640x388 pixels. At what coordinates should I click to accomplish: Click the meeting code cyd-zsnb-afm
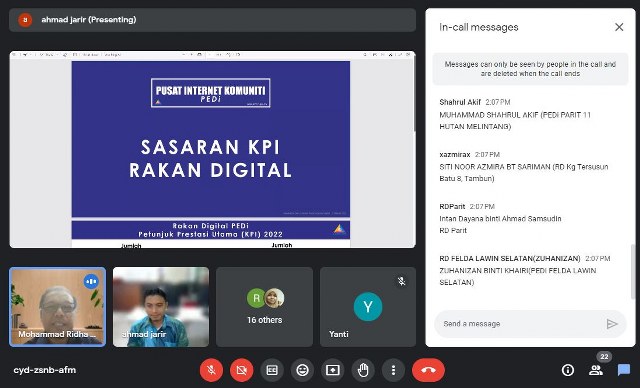click(x=44, y=370)
